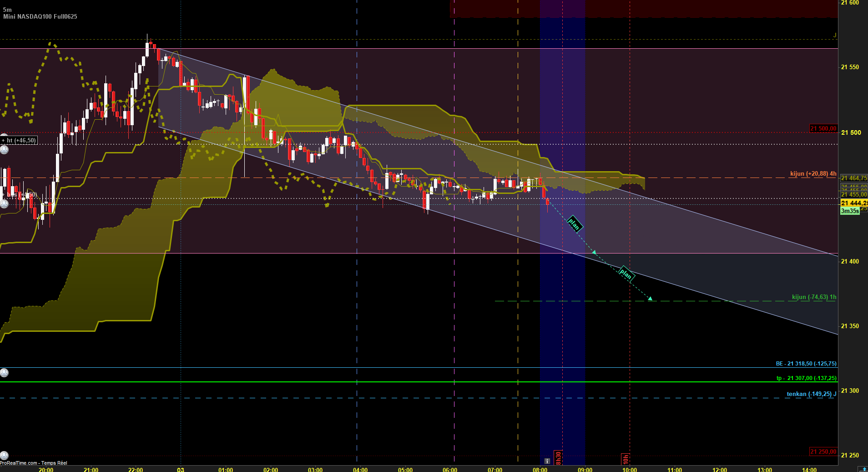Image resolution: width=868 pixels, height=472 pixels.
Task: Click the red 21 250,00 price tag
Action: click(823, 452)
